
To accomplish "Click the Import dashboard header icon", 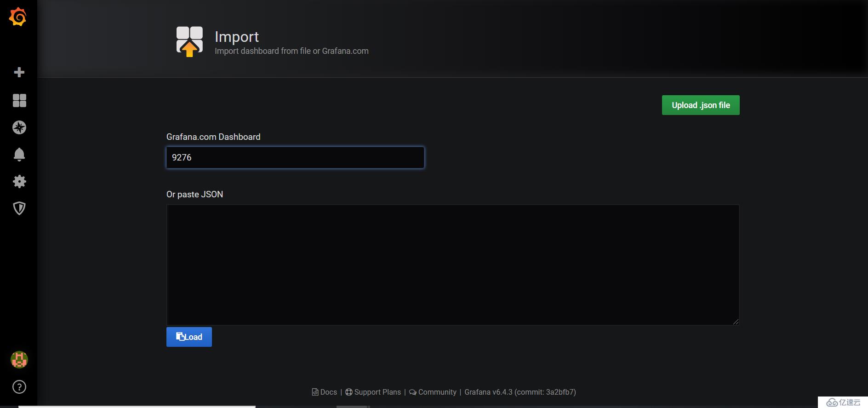I will coord(189,42).
